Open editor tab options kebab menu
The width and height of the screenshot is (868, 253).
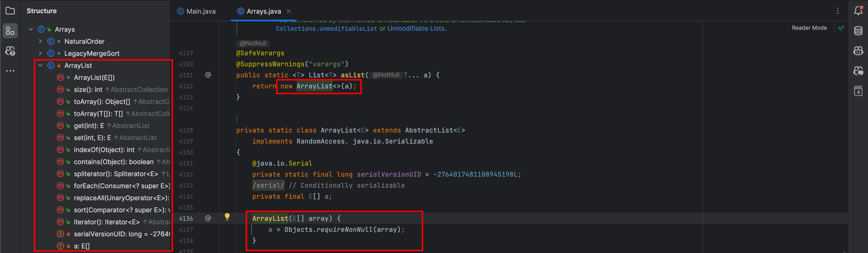click(837, 11)
